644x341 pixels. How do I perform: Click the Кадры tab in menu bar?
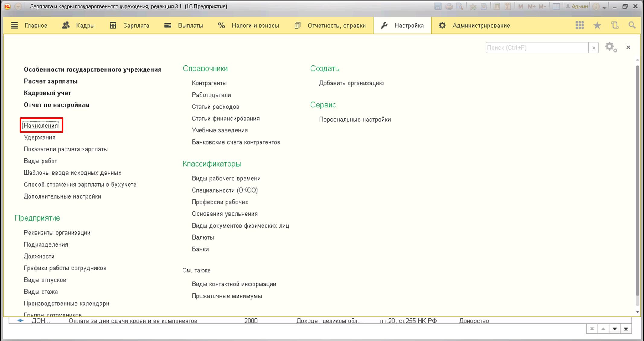pos(84,26)
